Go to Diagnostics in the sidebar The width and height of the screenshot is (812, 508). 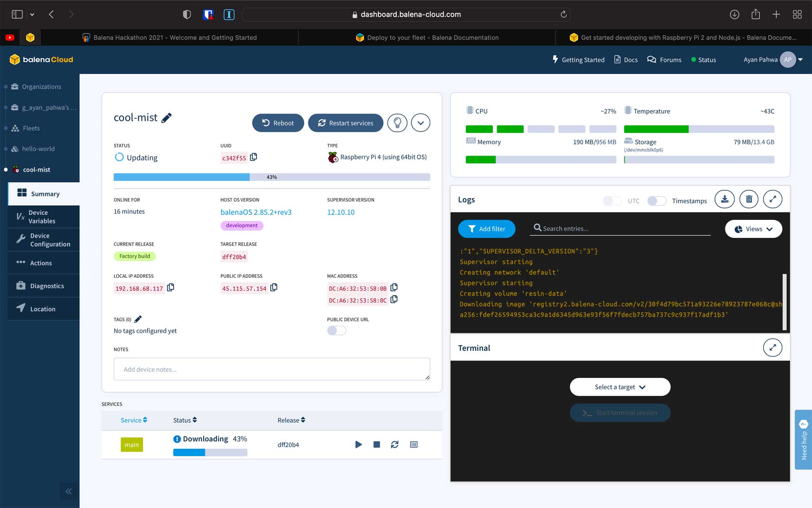point(47,286)
